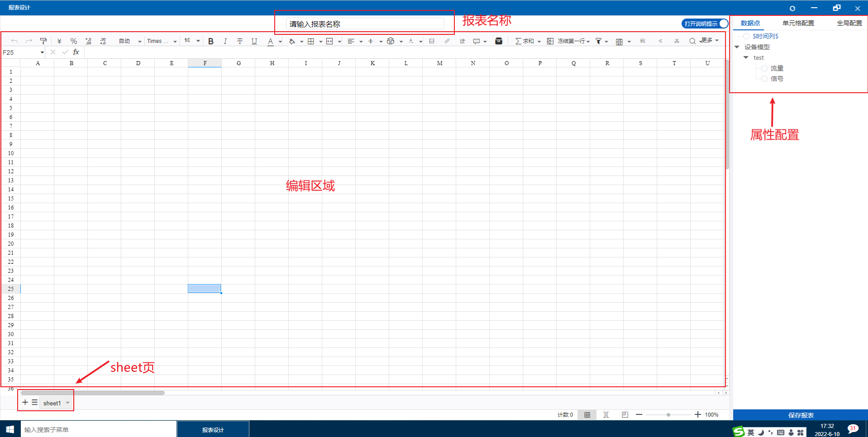Switch to the 全局配置 tab
The image size is (868, 437).
849,23
